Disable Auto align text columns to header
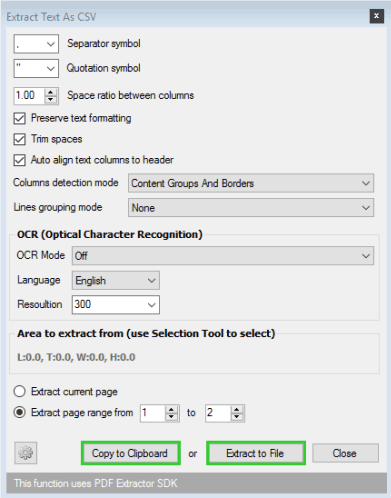Screen dimensions: 391x498 coord(20,160)
